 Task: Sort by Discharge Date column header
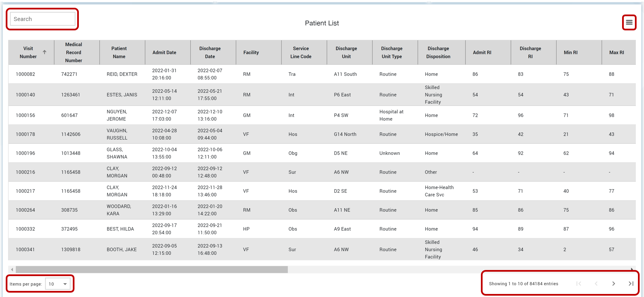210,52
